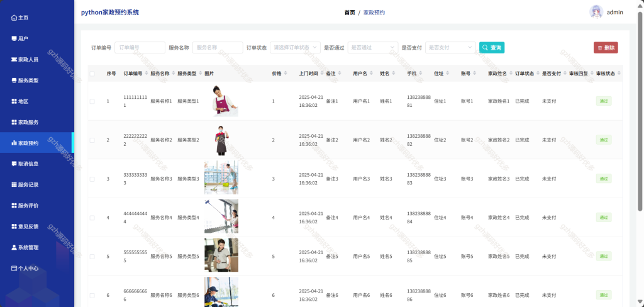
Task: Sort table by 账号 column arrows
Action: click(475, 74)
